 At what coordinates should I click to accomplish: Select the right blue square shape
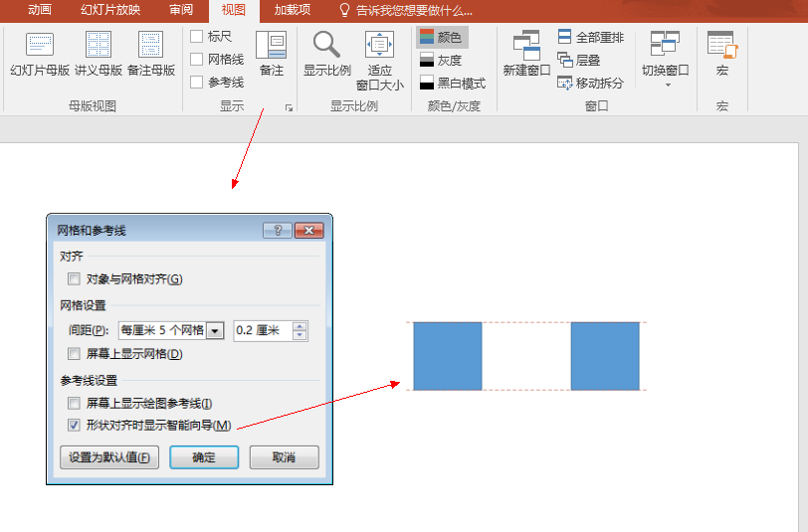point(605,356)
